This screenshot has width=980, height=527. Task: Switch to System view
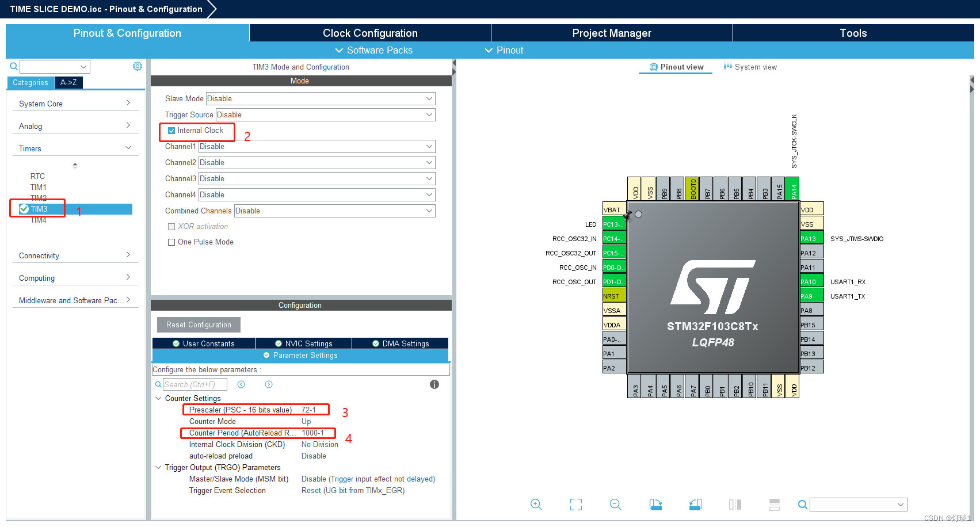pos(750,67)
